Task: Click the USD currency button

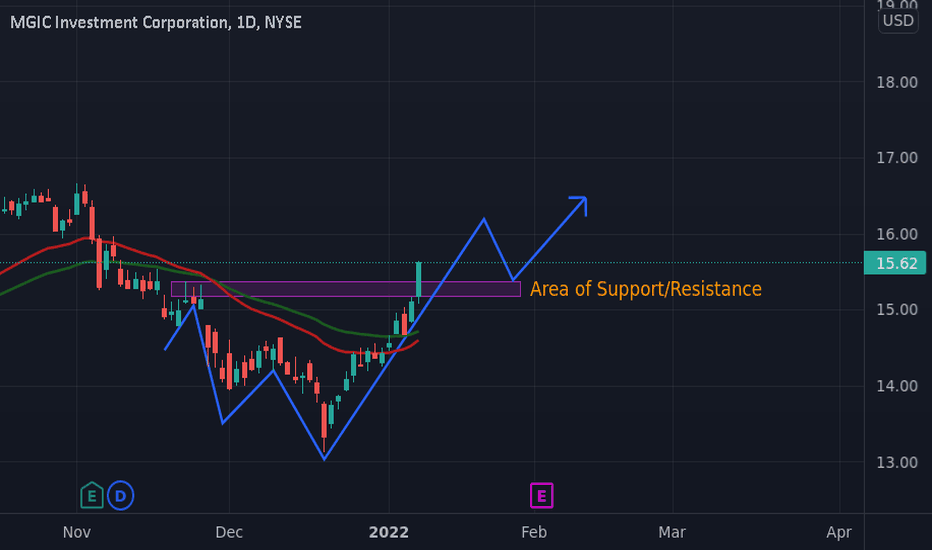Action: (898, 21)
